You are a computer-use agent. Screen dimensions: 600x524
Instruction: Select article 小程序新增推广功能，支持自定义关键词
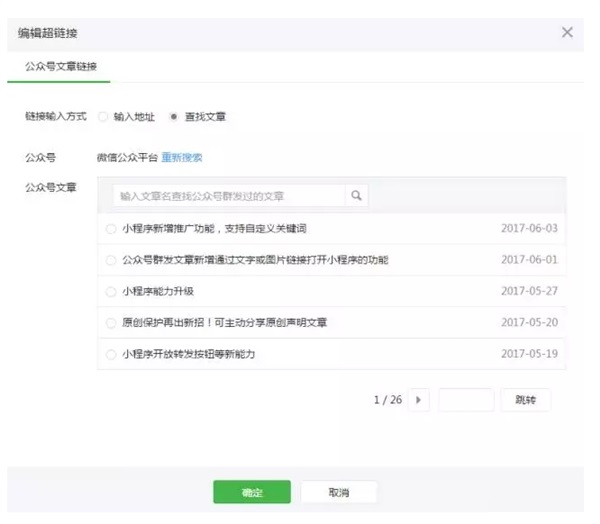[110, 228]
